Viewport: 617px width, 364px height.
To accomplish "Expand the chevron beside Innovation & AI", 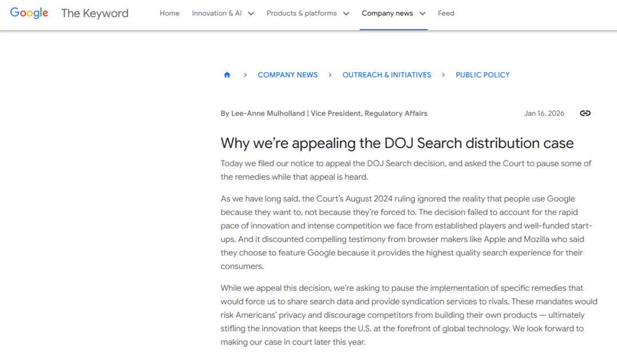I will pyautogui.click(x=251, y=14).
